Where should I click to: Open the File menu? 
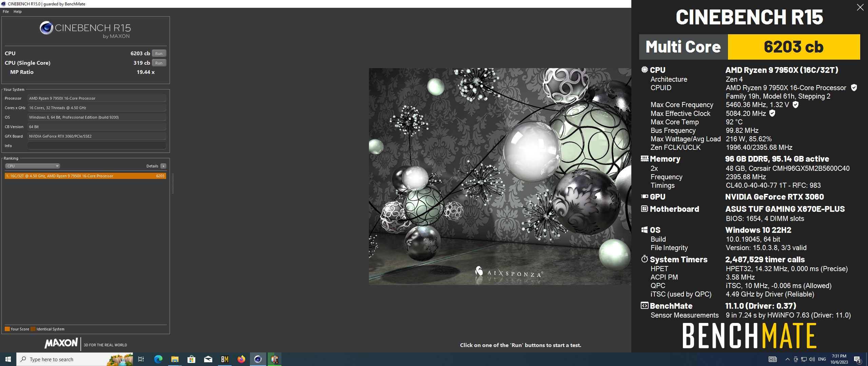(x=6, y=12)
